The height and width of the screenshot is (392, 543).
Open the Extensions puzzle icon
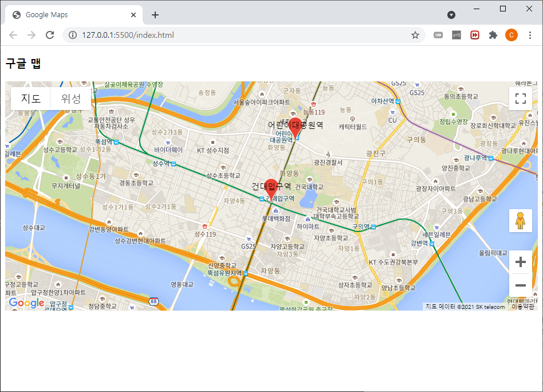493,35
